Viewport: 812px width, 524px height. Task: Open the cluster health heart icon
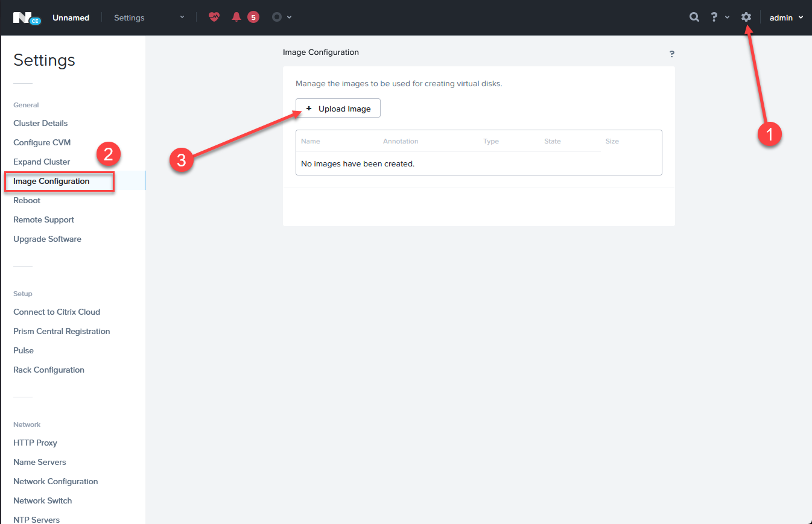click(214, 17)
